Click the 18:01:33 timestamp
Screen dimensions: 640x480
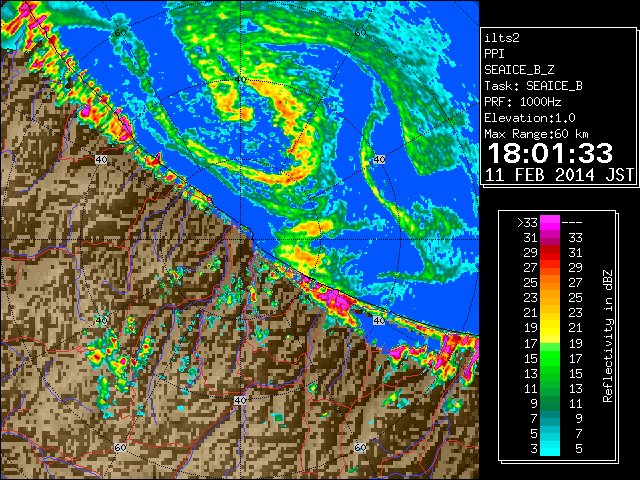550,153
